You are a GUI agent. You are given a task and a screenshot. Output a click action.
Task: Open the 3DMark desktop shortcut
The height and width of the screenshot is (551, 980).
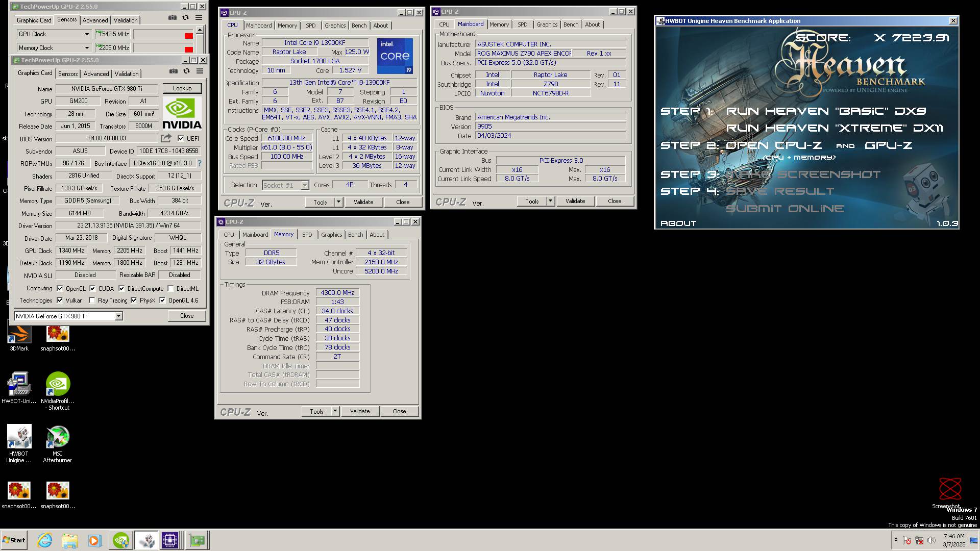[19, 338]
